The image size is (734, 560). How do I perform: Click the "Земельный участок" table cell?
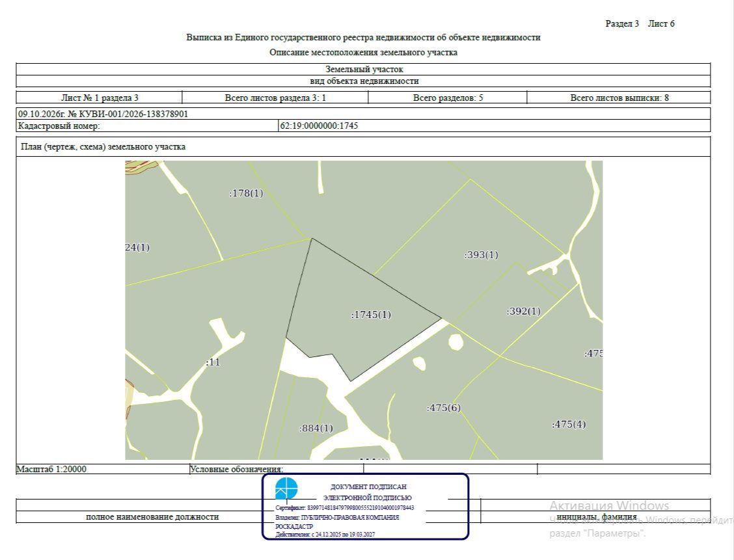coord(363,69)
